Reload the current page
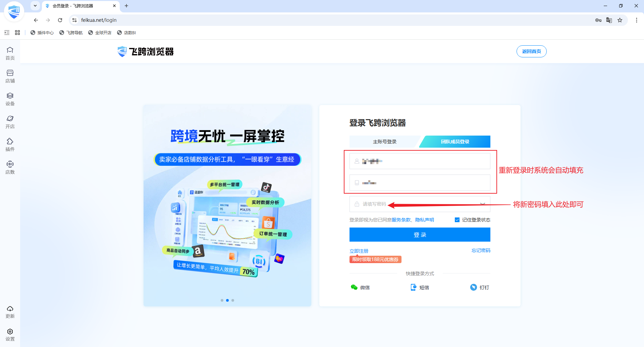The image size is (644, 347). [60, 20]
